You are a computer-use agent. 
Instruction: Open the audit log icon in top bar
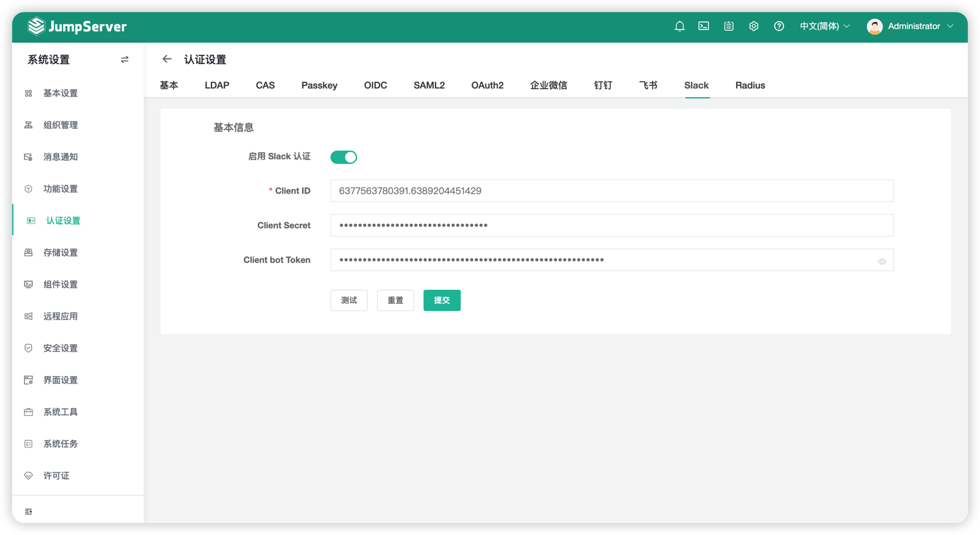[x=728, y=26]
